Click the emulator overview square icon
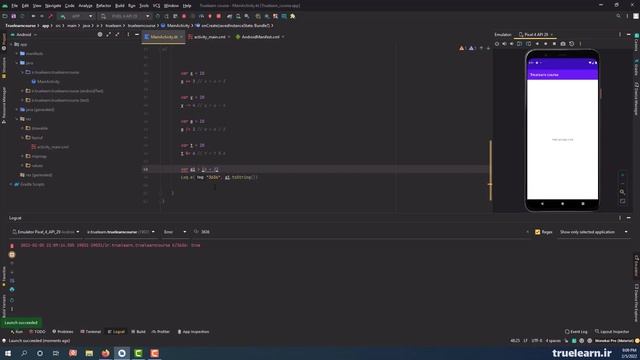The width and height of the screenshot is (640, 360). [x=554, y=44]
